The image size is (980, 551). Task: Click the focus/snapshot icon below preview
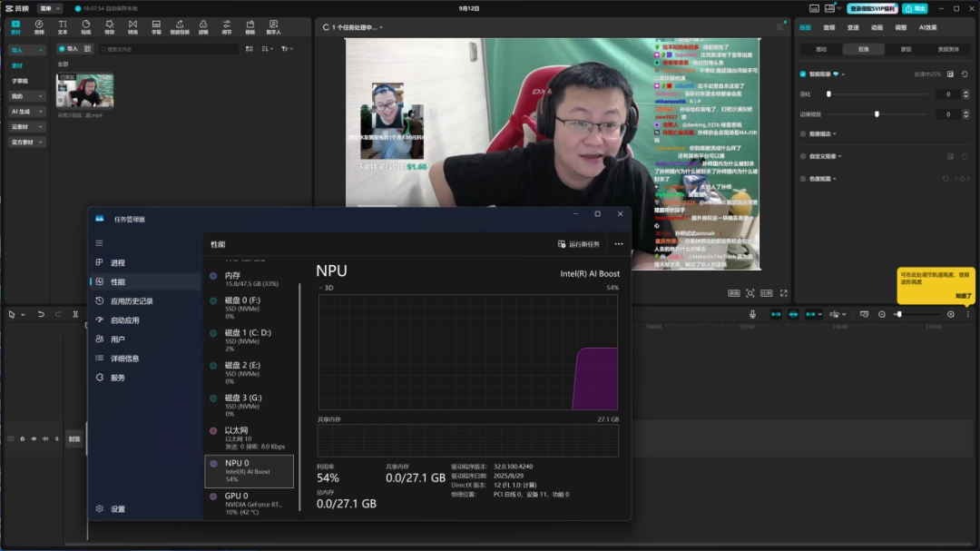[x=750, y=292]
